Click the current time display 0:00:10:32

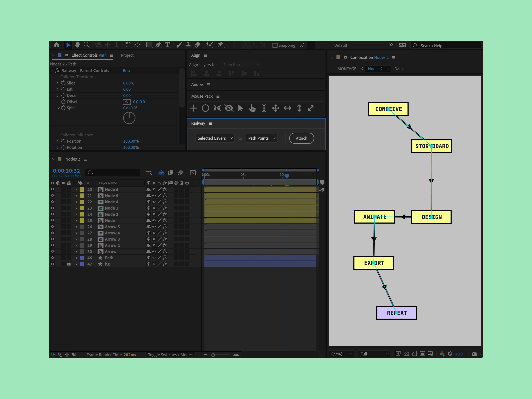pyautogui.click(x=66, y=171)
